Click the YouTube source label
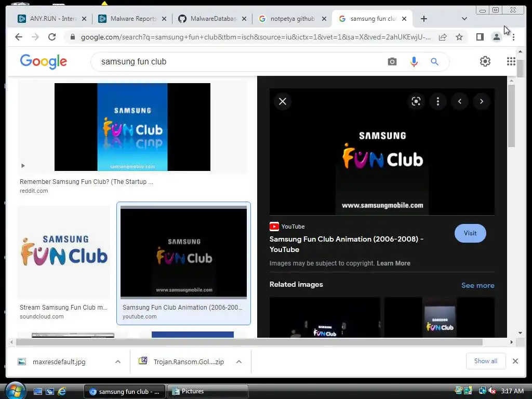This screenshot has height=399, width=532. (293, 227)
